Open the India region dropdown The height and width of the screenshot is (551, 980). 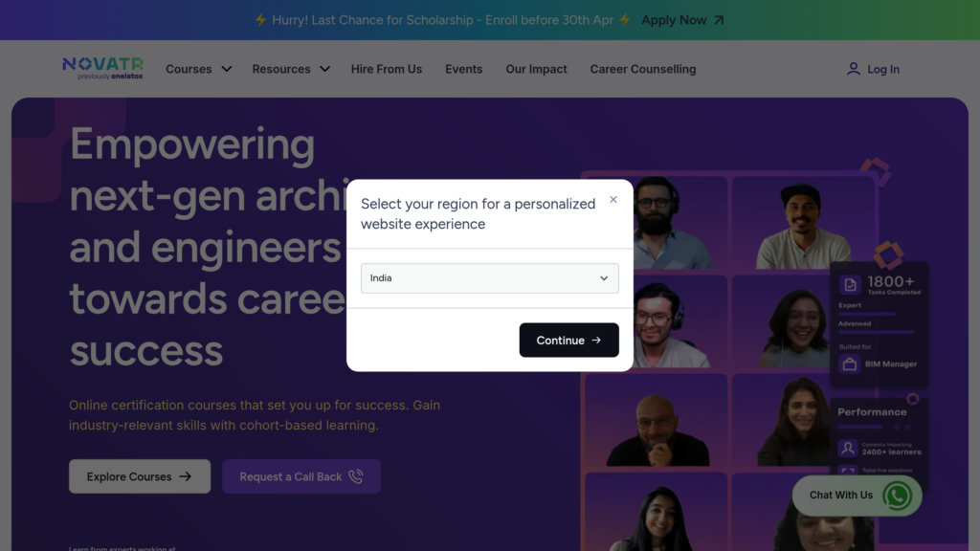tap(489, 278)
